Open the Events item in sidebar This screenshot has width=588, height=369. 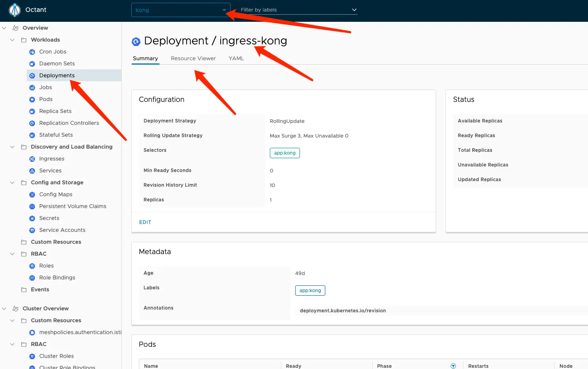40,290
